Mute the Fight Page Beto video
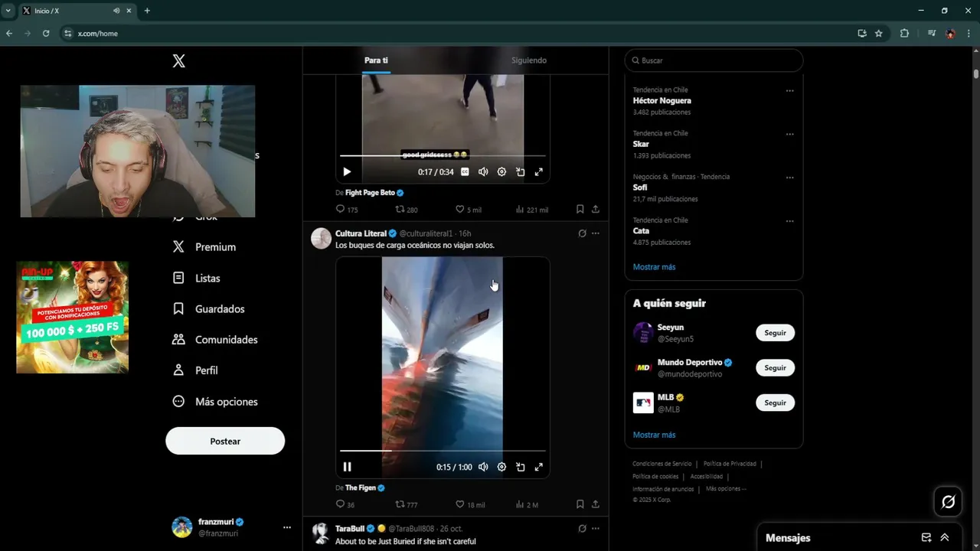The image size is (980, 551). 483,172
